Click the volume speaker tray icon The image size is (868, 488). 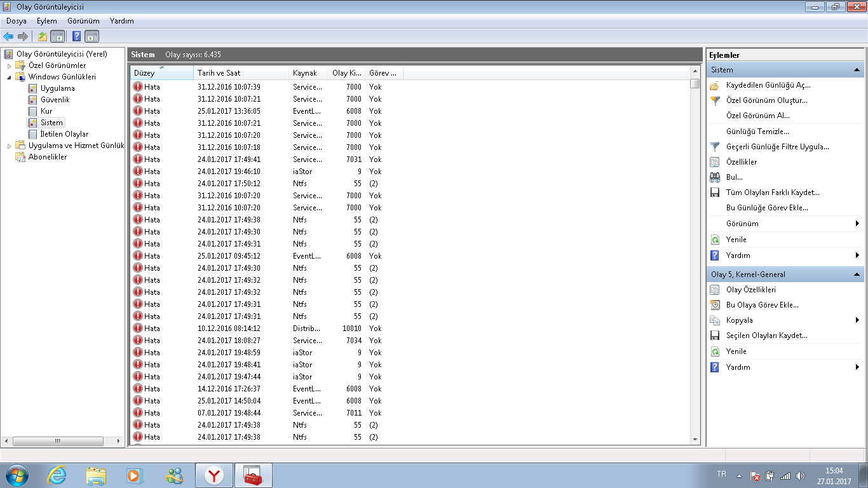tap(800, 476)
